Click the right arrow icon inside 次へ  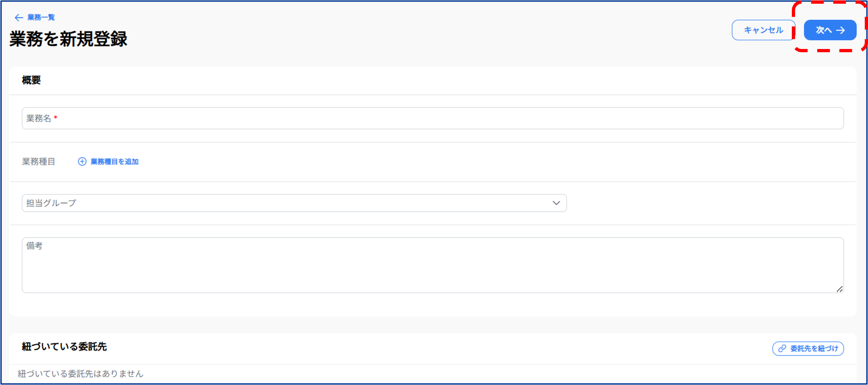(841, 30)
